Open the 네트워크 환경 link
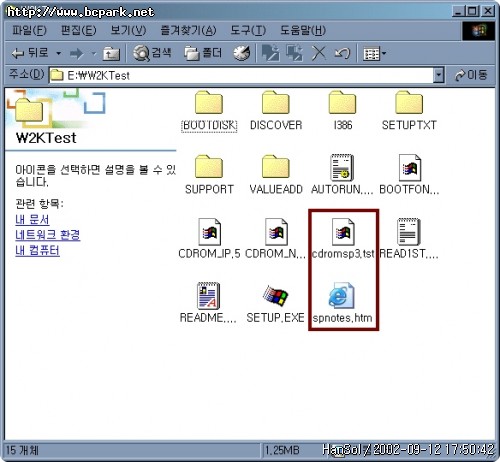The image size is (500, 462). [48, 235]
